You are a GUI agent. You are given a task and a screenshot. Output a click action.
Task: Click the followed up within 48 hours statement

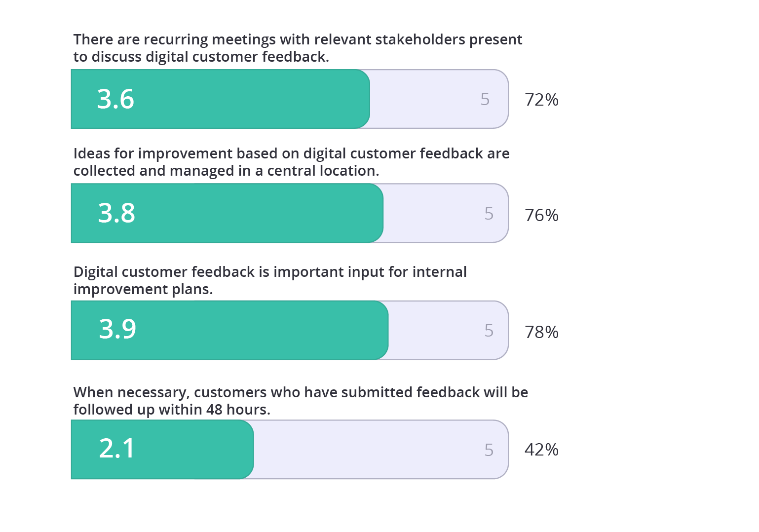[x=301, y=401]
